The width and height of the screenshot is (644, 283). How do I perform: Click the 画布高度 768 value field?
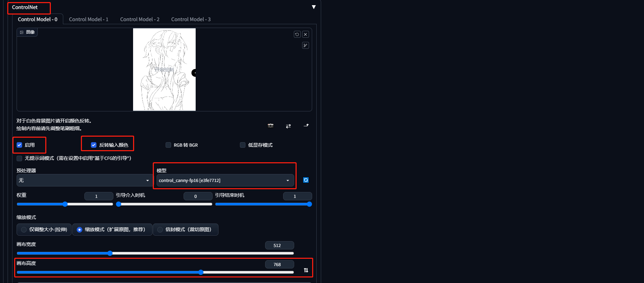point(279,264)
